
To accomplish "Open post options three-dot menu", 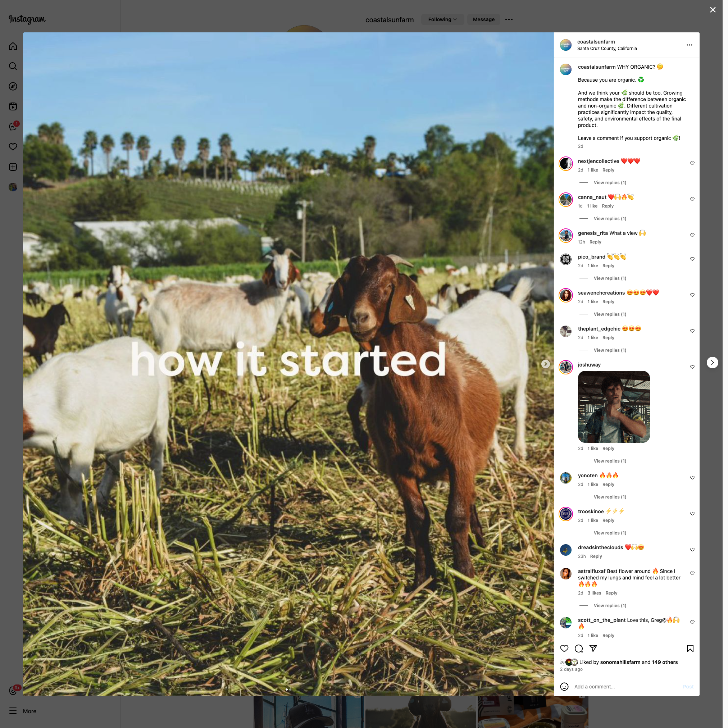I will pyautogui.click(x=689, y=45).
